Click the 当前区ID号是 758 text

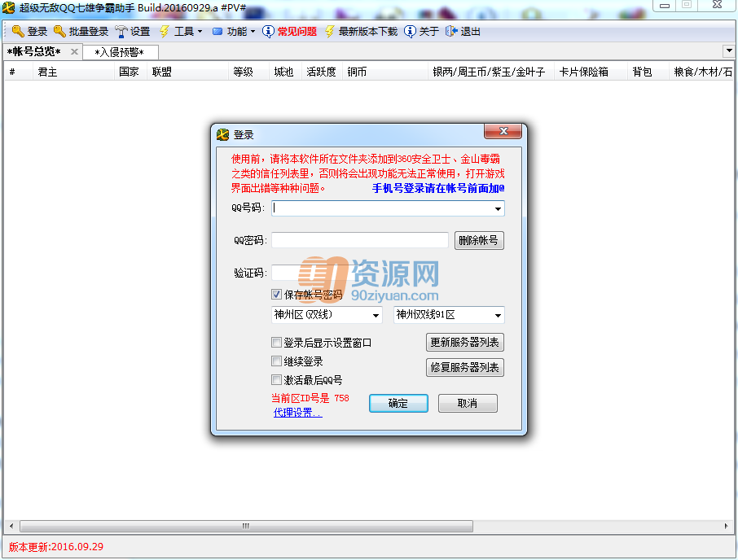point(310,398)
